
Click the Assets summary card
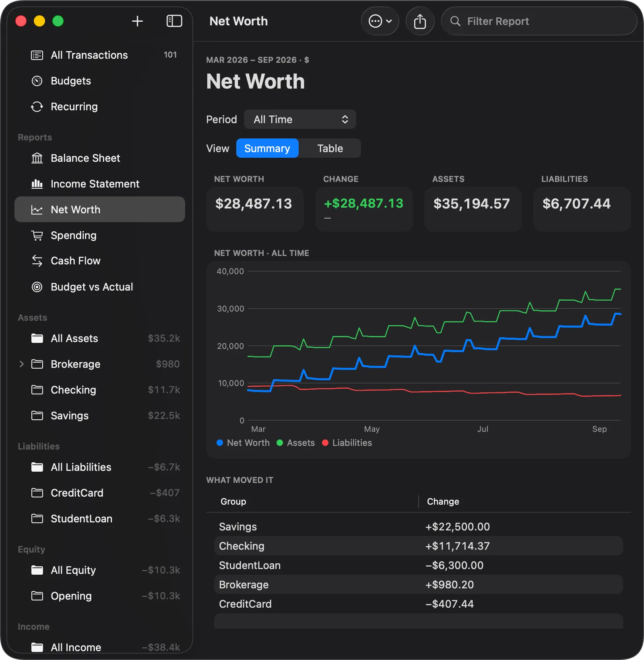(473, 209)
